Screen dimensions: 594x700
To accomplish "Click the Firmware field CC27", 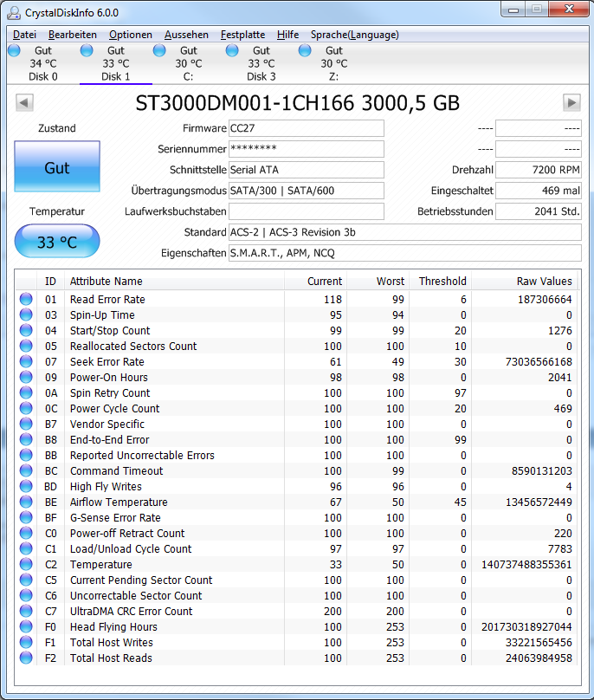I will [307, 128].
